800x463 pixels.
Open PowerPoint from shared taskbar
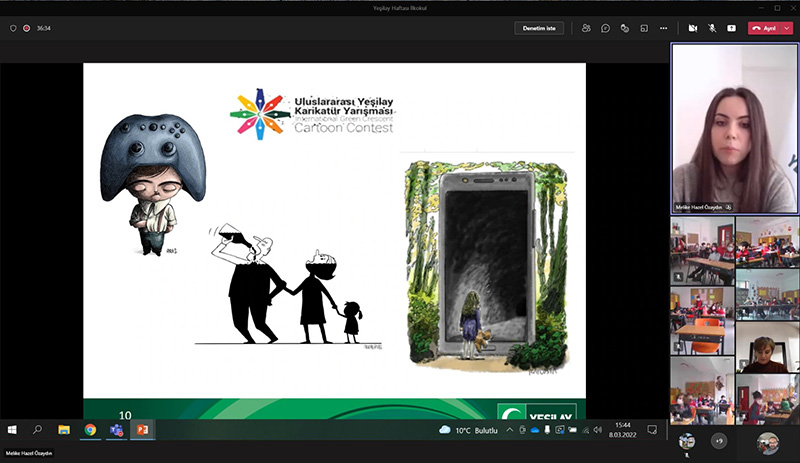(x=142, y=430)
